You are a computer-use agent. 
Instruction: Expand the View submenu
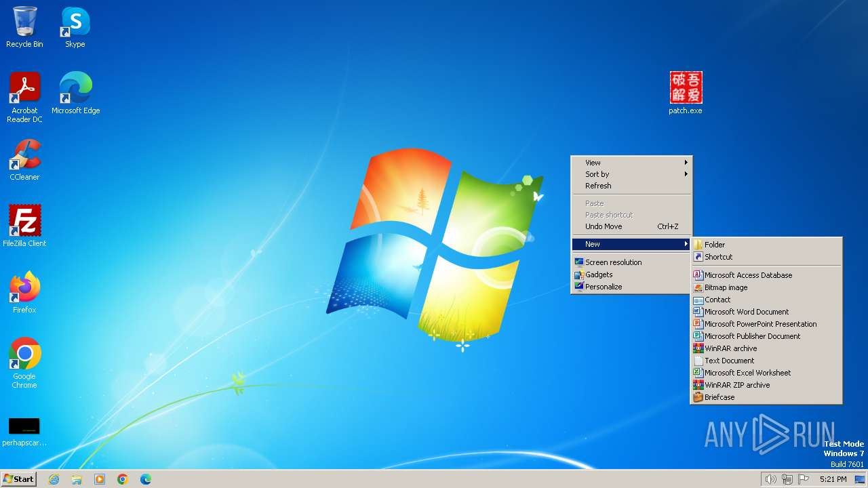point(631,163)
